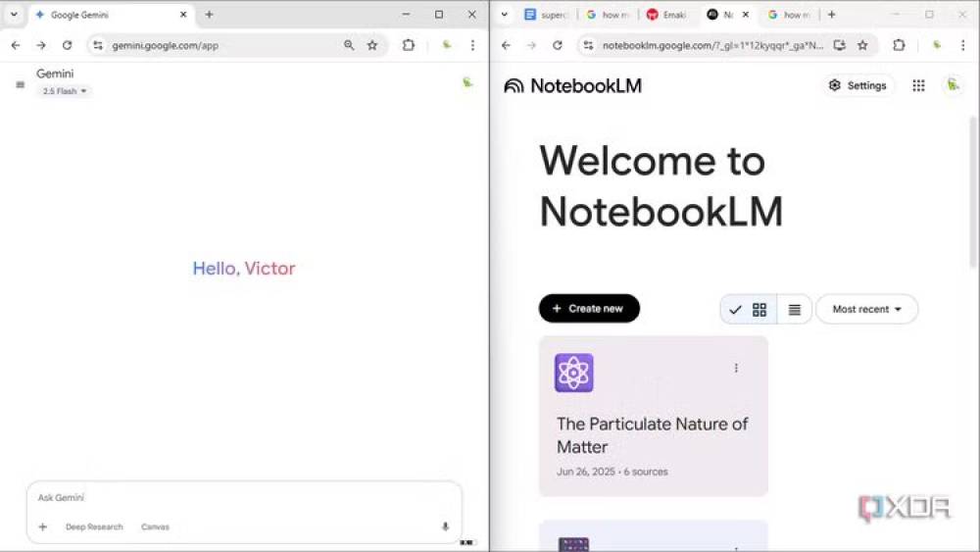This screenshot has height=552, width=980.
Task: Activate Gemini microphone voice input
Action: click(x=445, y=527)
